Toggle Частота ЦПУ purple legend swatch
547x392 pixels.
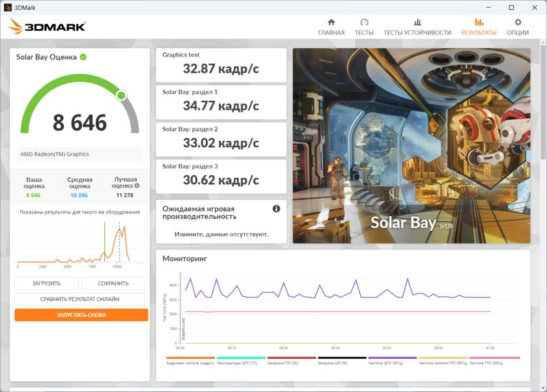point(393,357)
